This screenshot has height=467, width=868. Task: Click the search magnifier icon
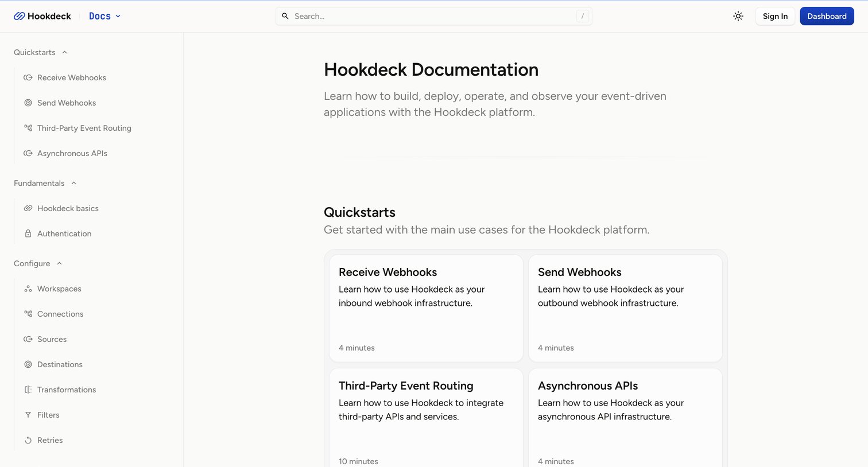point(285,16)
